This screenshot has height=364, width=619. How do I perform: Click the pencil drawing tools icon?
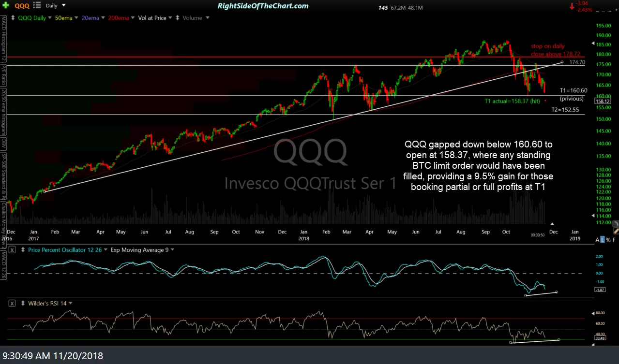[615, 232]
